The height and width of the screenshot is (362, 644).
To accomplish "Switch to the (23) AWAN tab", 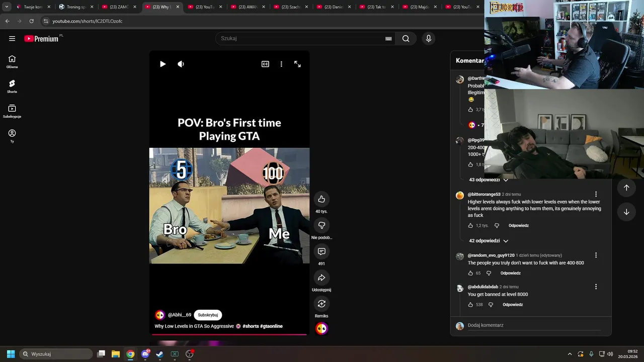I will tap(248, 7).
